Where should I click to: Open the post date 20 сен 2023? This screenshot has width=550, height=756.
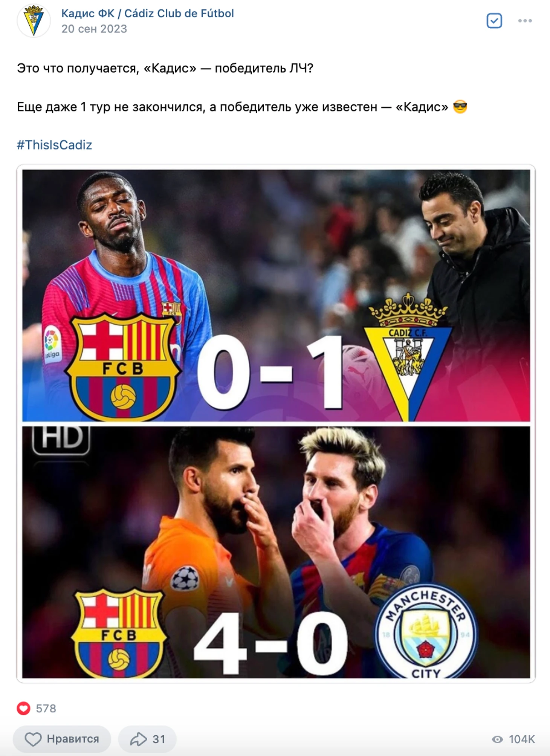[x=94, y=29]
